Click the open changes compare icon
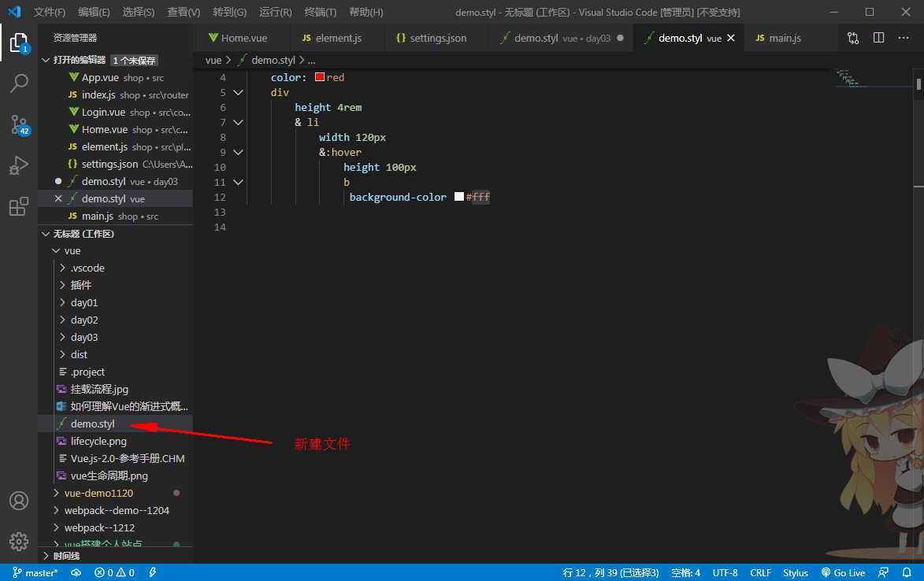The height and width of the screenshot is (581, 924). [x=852, y=38]
